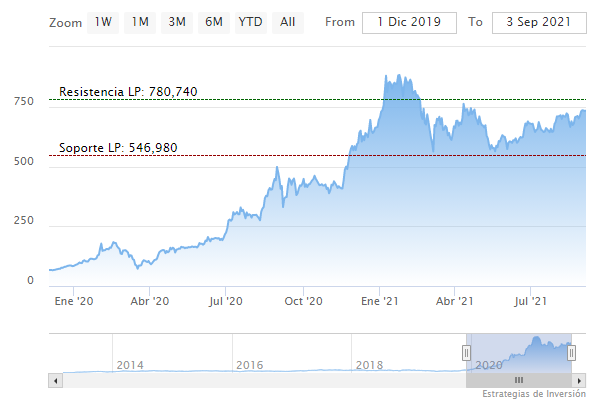This screenshot has height=407, width=600.
Task: Set zoom to 1M
Action: point(141,22)
